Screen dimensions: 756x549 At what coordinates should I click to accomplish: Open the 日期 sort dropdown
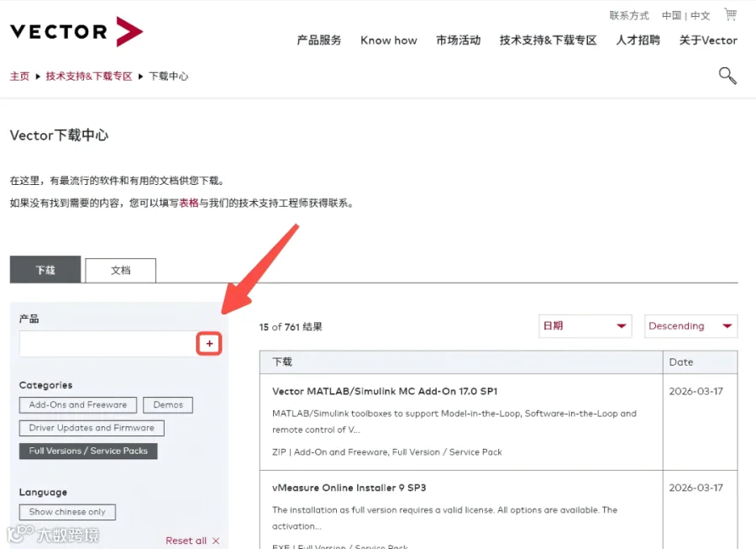click(x=585, y=326)
